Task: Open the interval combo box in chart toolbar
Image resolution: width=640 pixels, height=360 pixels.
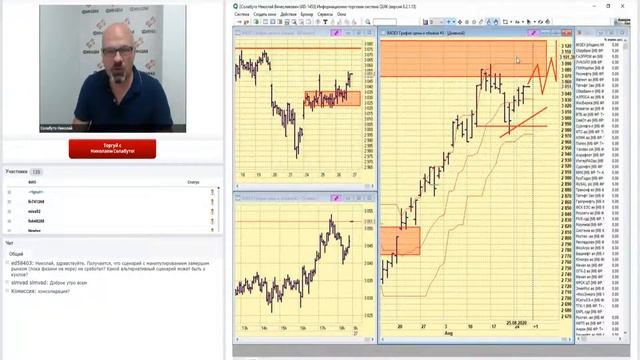Action: [x=437, y=22]
